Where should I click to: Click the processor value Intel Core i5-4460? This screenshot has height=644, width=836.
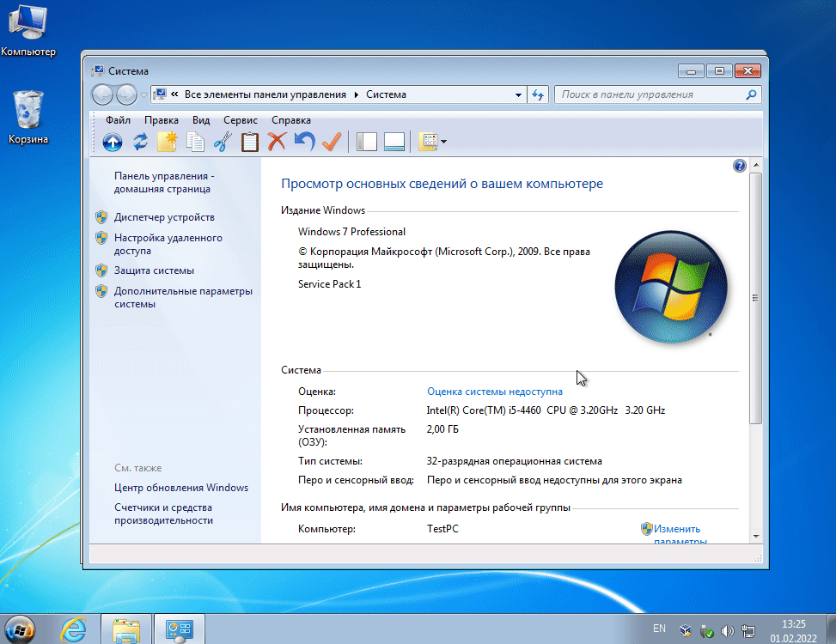(546, 410)
